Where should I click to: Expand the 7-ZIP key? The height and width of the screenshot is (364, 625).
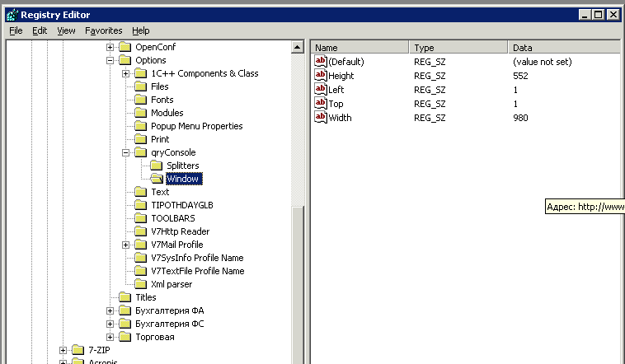coord(63,350)
